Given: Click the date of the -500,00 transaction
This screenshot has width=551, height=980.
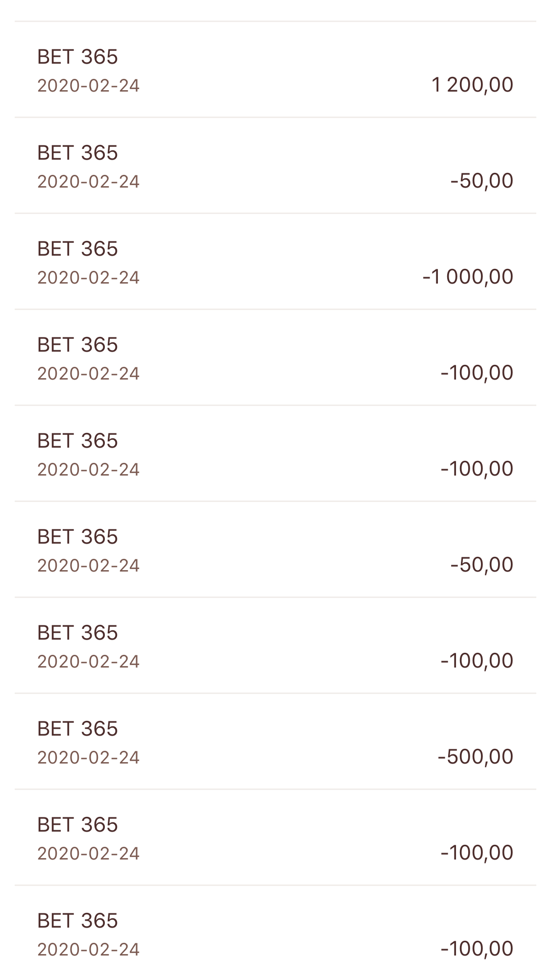Looking at the screenshot, I should click(x=89, y=758).
